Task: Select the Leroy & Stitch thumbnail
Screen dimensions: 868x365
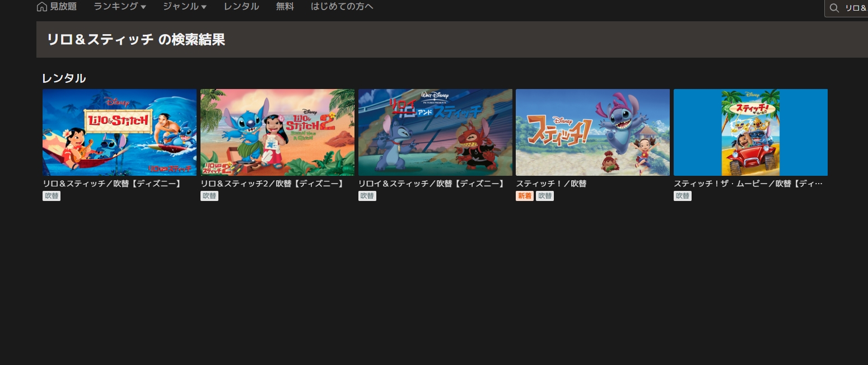Action: (435, 132)
